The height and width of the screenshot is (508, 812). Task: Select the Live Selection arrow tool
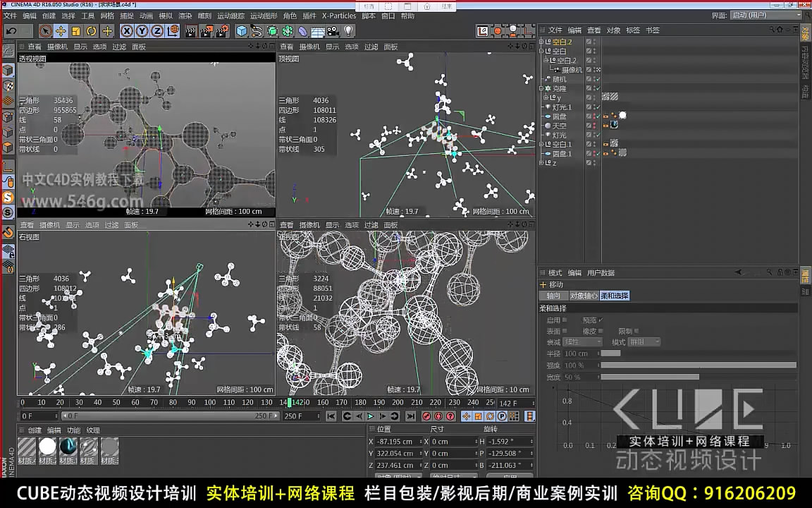pos(46,31)
